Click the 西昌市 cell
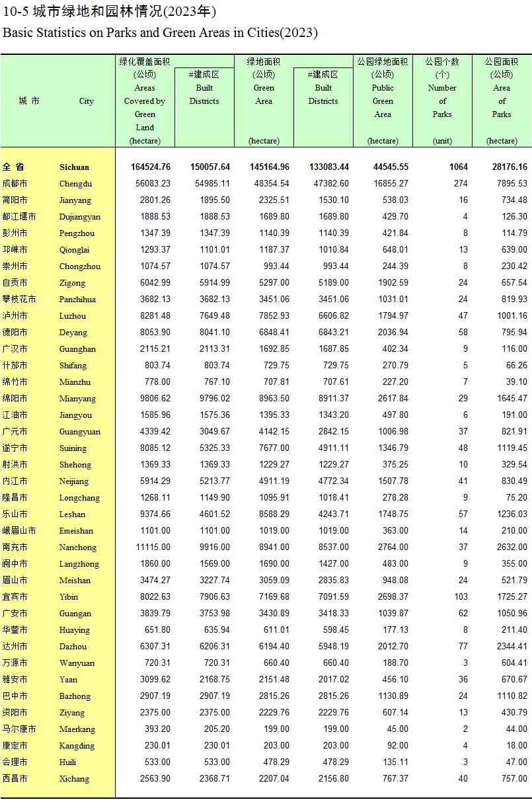This screenshot has width=532, height=810. pyautogui.click(x=15, y=779)
